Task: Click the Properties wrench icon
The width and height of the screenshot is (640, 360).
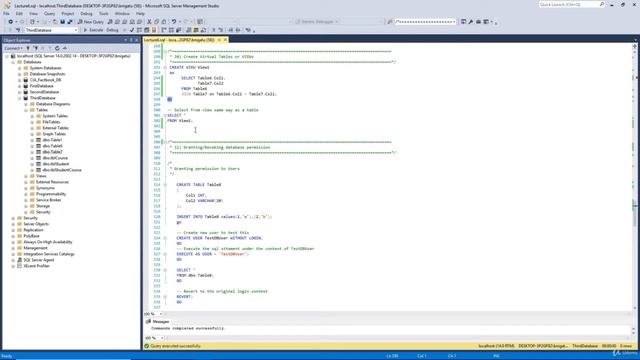Action: [x=471, y=22]
